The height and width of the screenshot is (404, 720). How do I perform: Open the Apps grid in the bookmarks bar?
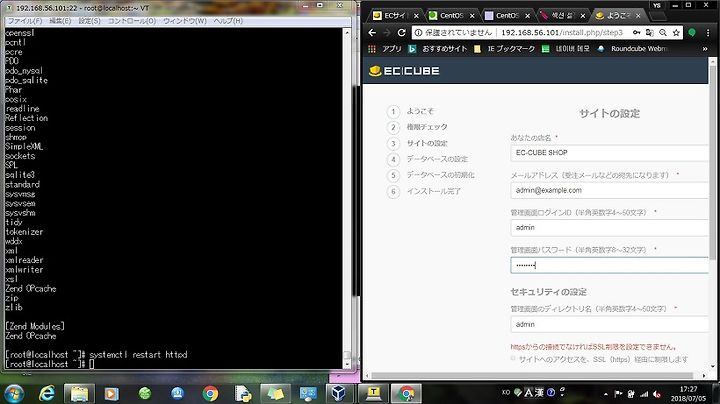click(x=371, y=49)
